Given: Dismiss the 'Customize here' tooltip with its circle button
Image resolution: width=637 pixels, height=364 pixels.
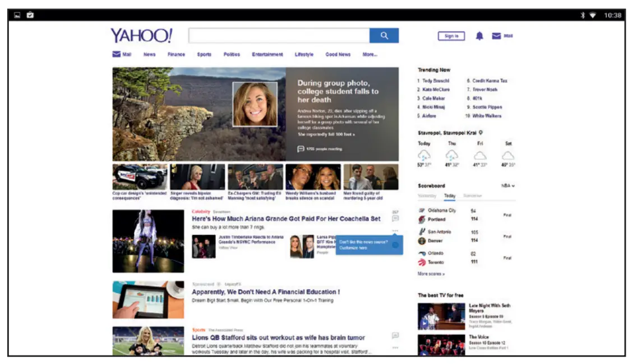Looking at the screenshot, I should [x=395, y=245].
